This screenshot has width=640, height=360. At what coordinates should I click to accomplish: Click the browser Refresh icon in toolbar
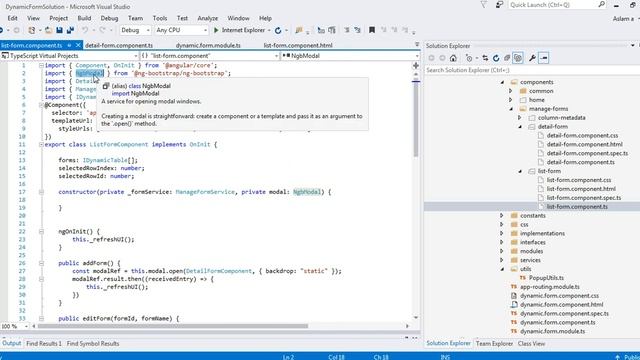click(x=278, y=30)
